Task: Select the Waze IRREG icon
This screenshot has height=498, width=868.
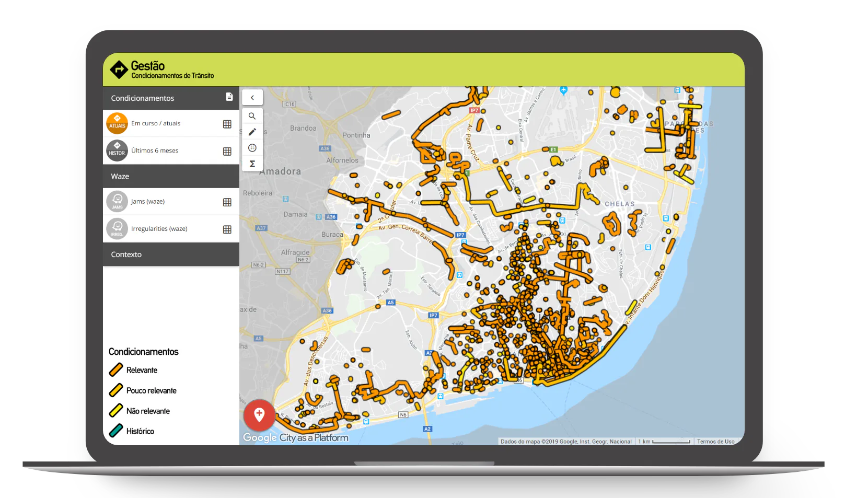Action: [117, 228]
